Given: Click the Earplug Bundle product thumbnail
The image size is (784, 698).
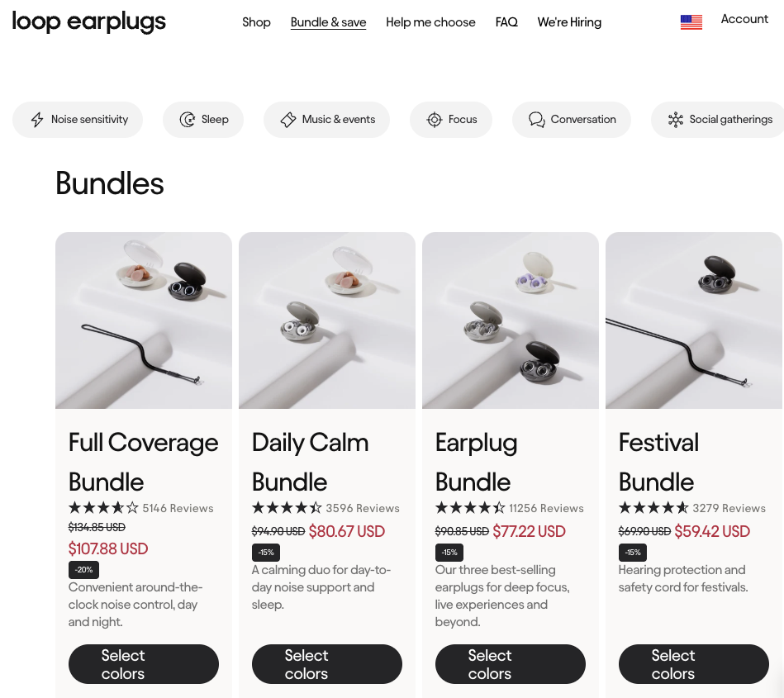Looking at the screenshot, I should pos(510,321).
